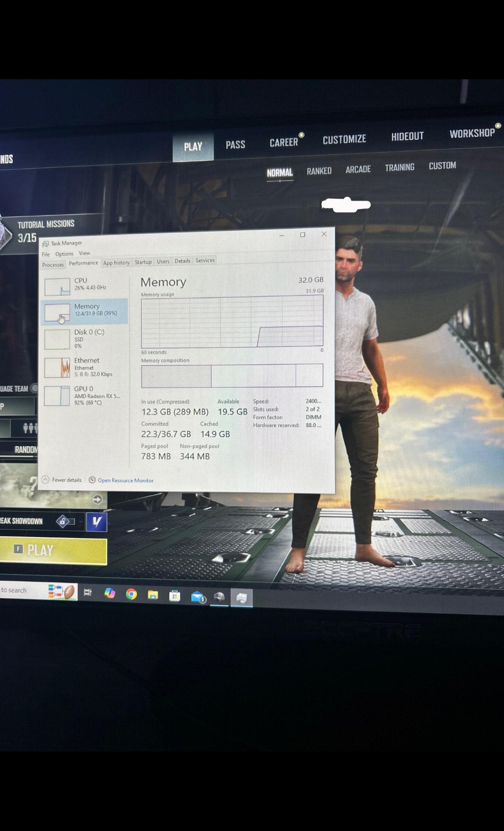Open the Users tab

pyautogui.click(x=163, y=261)
